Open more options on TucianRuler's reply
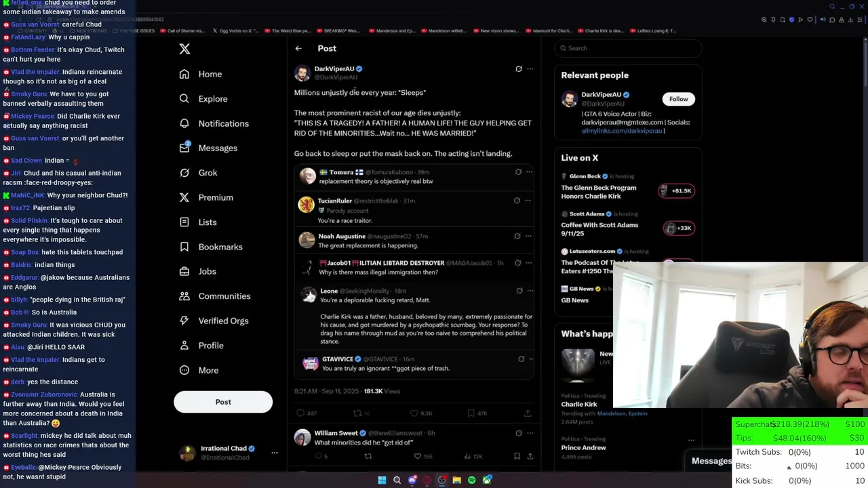The height and width of the screenshot is (488, 868). pyautogui.click(x=528, y=201)
